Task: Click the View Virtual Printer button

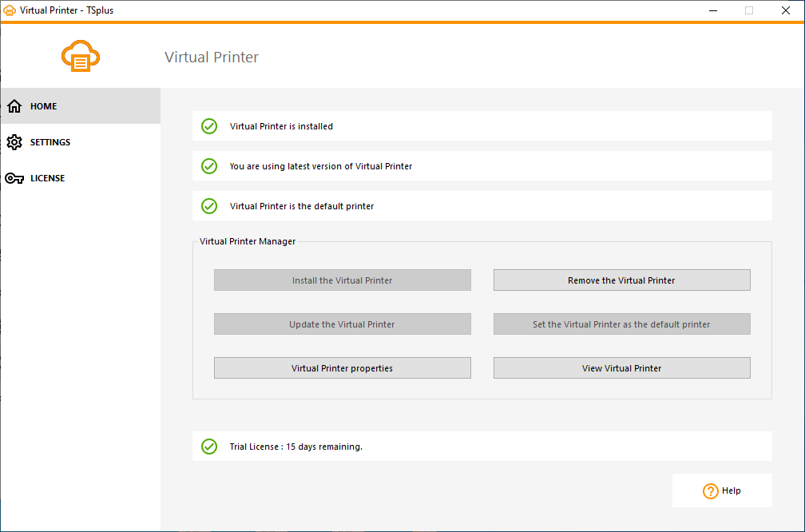Action: (621, 368)
